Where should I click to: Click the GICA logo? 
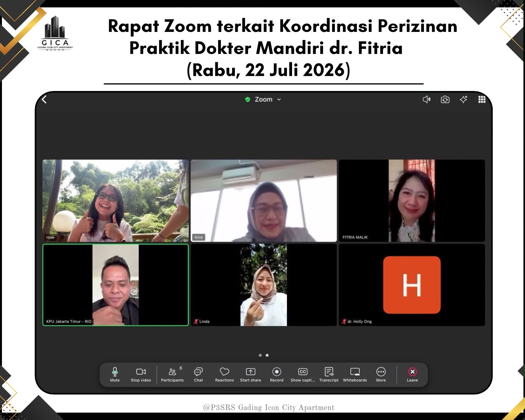click(55, 33)
